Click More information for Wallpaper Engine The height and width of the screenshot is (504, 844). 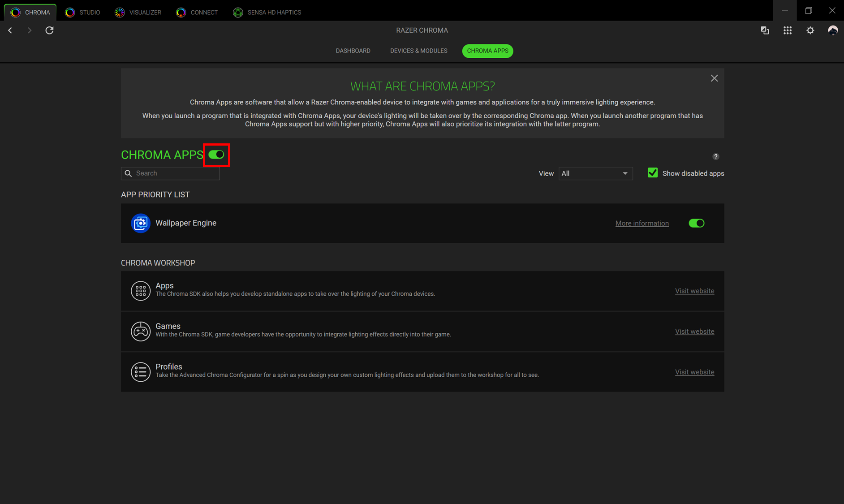[642, 223]
